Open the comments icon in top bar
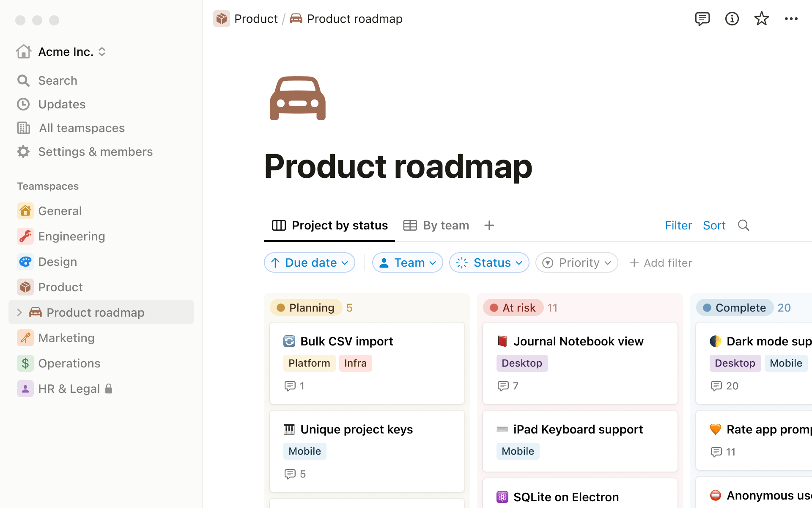This screenshot has width=812, height=508. (x=702, y=19)
